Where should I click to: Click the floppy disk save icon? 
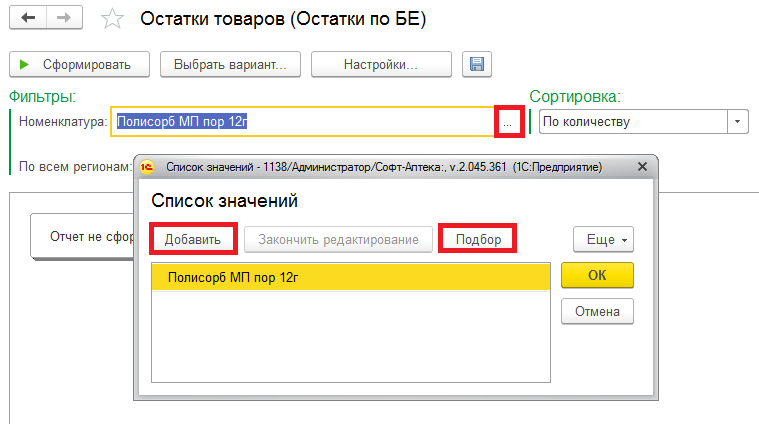tap(476, 65)
